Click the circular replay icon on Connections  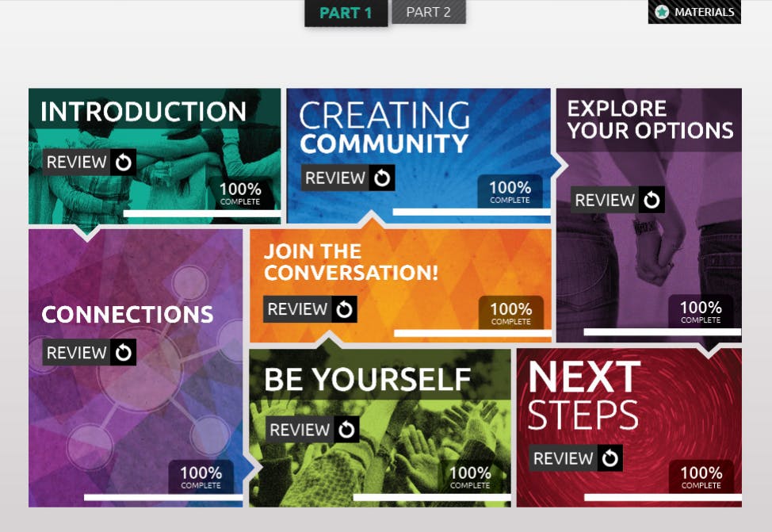tap(124, 352)
